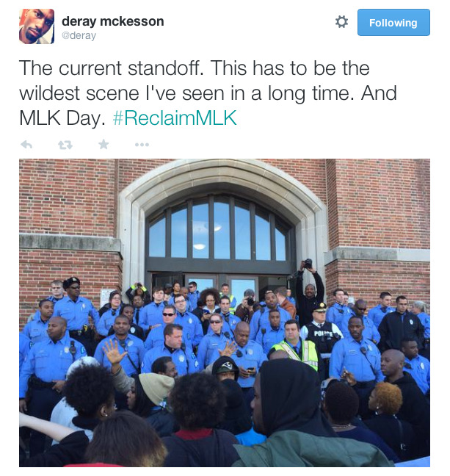Open the gear settings dropdown

point(341,22)
